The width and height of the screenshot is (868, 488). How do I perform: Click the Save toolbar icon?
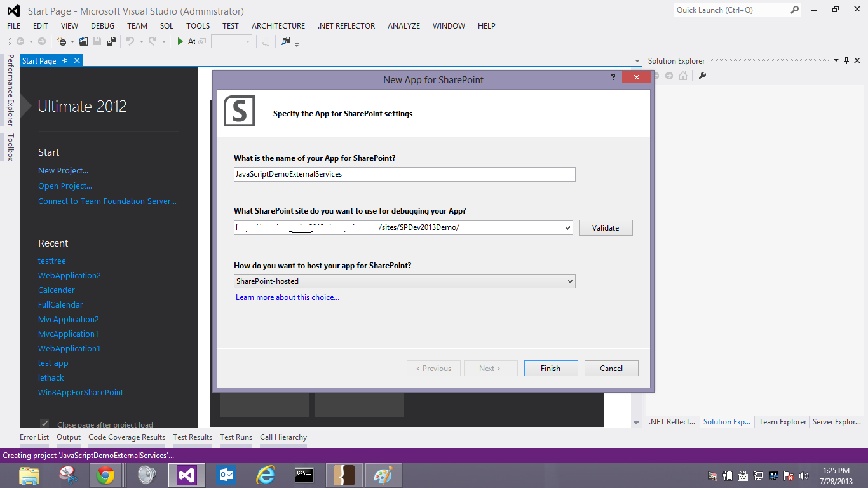pyautogui.click(x=97, y=41)
